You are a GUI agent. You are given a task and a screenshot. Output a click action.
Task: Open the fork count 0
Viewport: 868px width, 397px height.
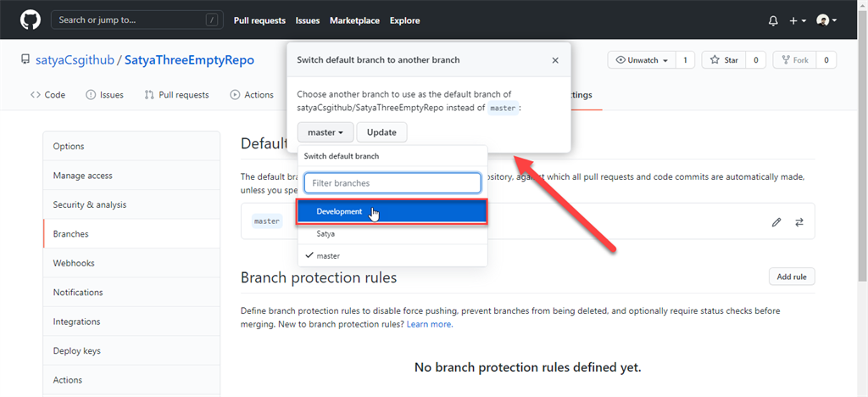[x=826, y=59]
